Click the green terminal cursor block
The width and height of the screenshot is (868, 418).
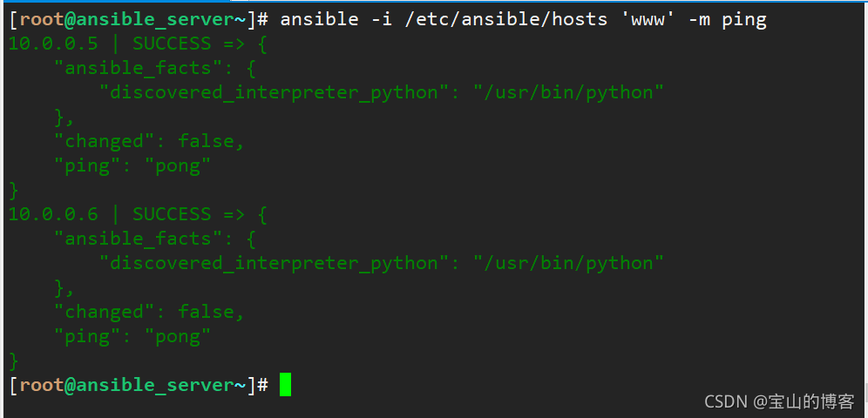[285, 385]
